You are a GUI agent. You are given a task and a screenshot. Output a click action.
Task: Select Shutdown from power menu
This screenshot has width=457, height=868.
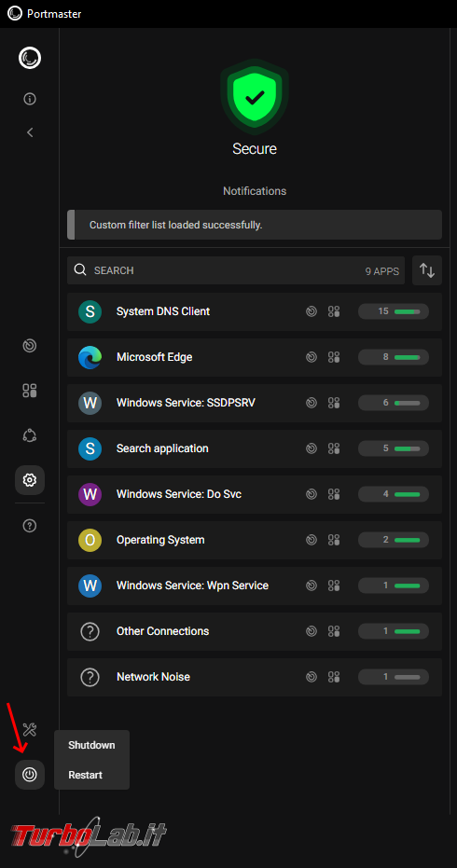[x=91, y=745]
